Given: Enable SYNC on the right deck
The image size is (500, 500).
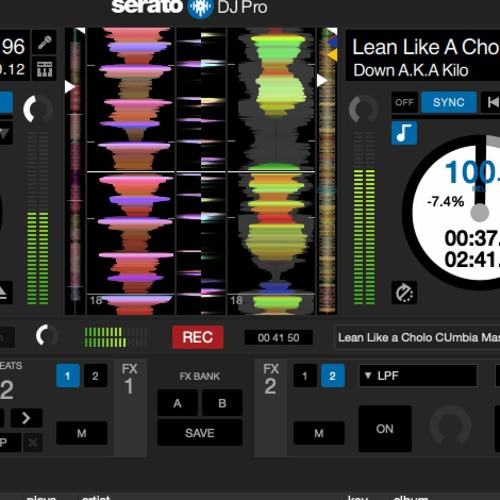Looking at the screenshot, I should click(449, 102).
